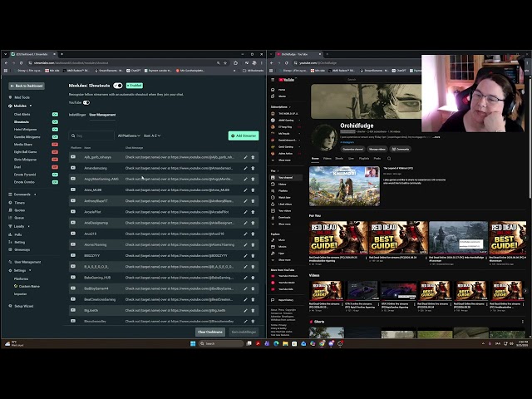Viewport: 532px width, 399px height.
Task: Toggle the Heist Minigame On badge
Action: pos(55,130)
